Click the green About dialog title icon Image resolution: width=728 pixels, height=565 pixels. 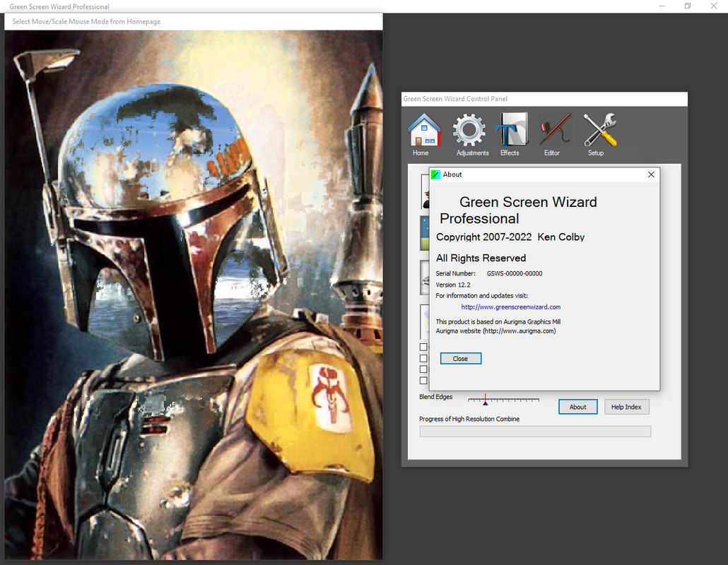435,174
